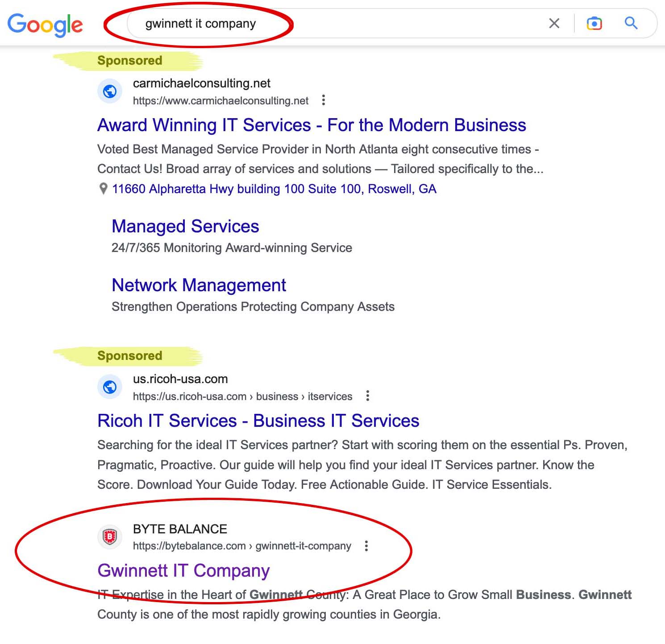Click the https://www.carmichaelconsulting.net URL text
This screenshot has width=665, height=644.
point(220,101)
